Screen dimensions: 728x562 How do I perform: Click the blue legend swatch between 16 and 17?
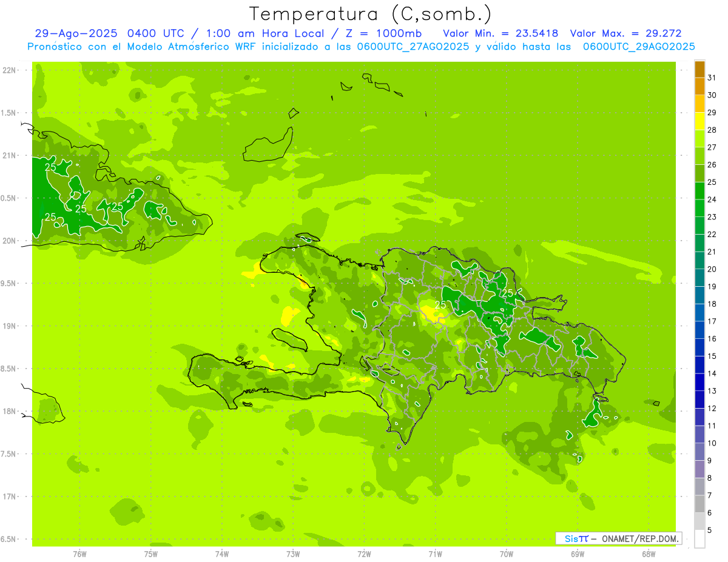click(699, 330)
